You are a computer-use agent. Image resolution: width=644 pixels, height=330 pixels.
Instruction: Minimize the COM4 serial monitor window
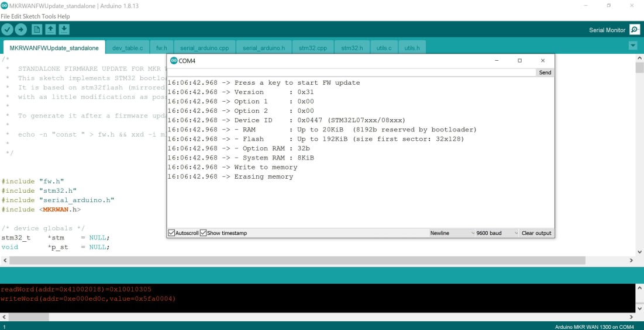[x=497, y=61]
